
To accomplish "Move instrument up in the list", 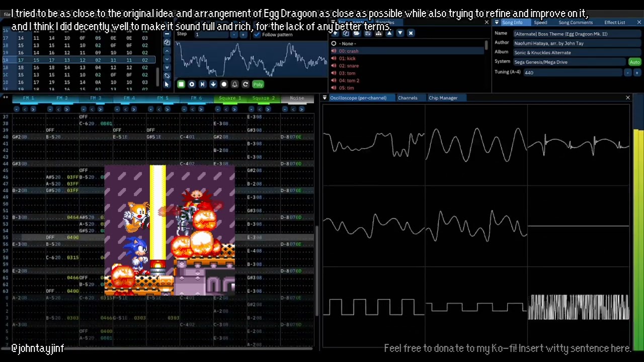I will click(389, 33).
